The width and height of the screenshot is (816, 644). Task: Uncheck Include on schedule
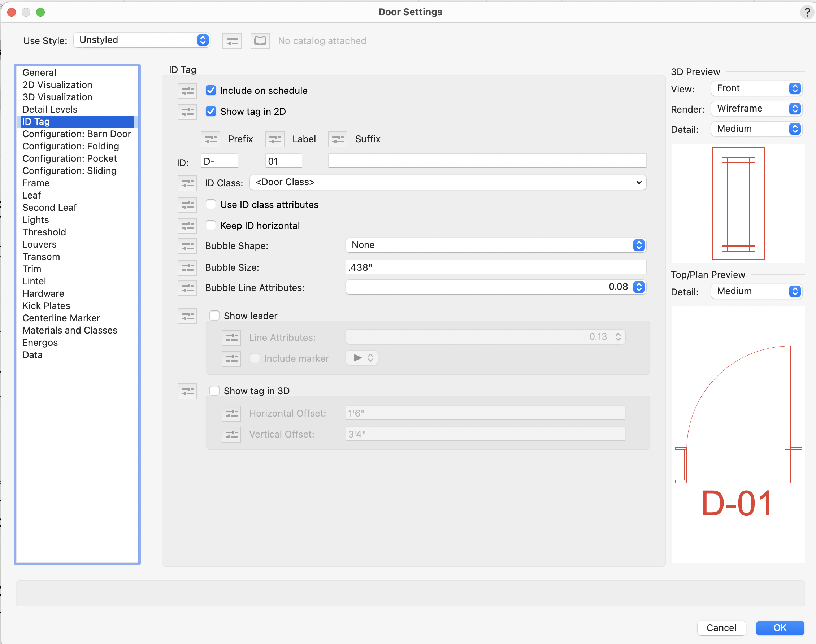point(211,91)
